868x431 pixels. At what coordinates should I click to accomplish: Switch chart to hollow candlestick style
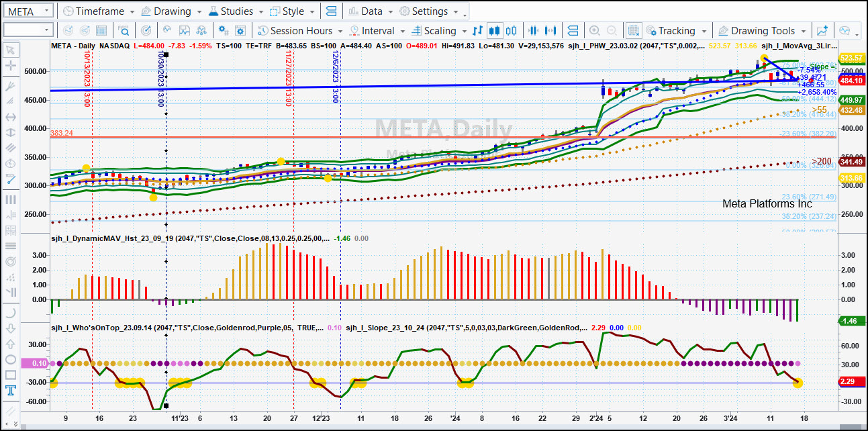point(512,30)
